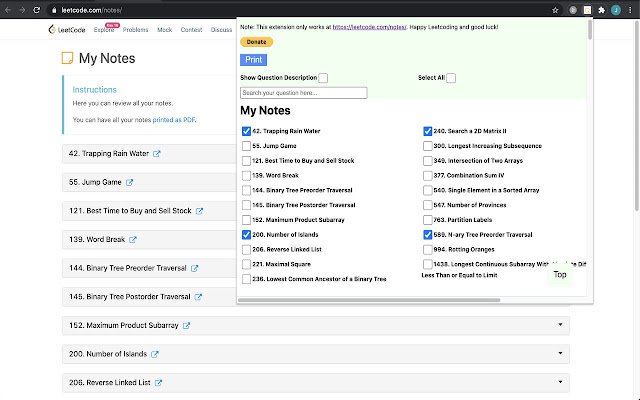Click 540. Single Element in a Sorted Array label
The height and width of the screenshot is (400, 640).
pos(486,190)
